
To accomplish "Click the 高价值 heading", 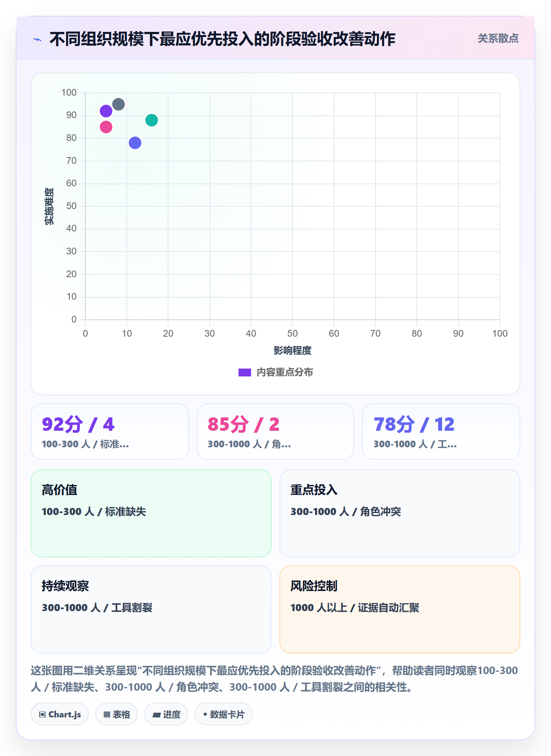I will pyautogui.click(x=59, y=490).
